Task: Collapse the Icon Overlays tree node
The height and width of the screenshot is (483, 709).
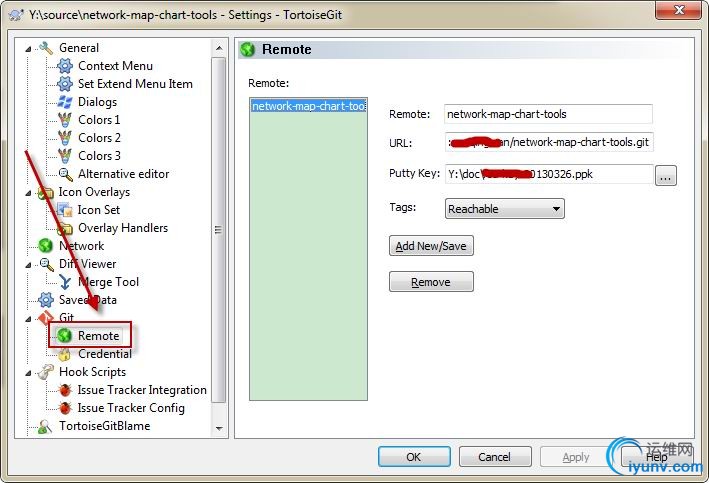Action: [x=28, y=193]
